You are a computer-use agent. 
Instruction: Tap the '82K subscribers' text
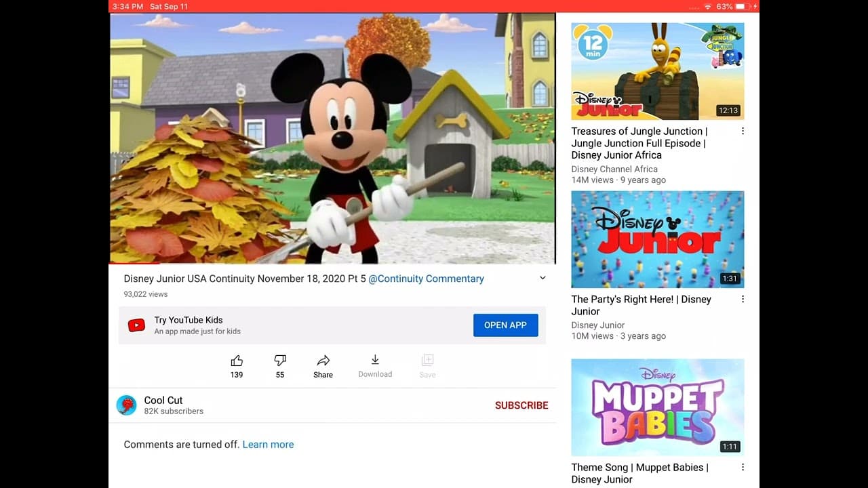(x=174, y=411)
